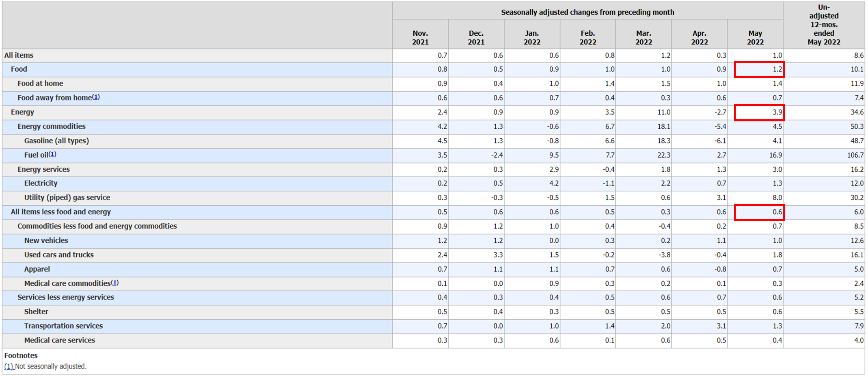Select the 7.9 value for Transportation services

859,326
